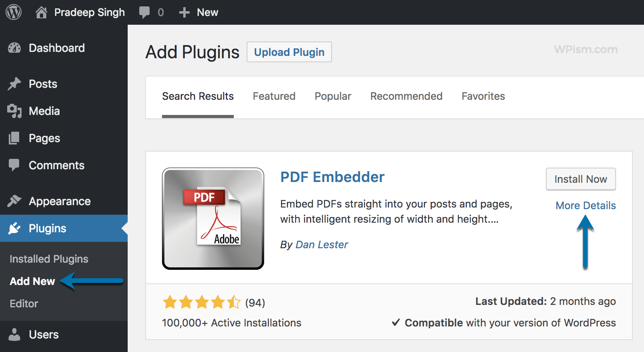
Task: Open the Recommended plugins tab
Action: (406, 96)
